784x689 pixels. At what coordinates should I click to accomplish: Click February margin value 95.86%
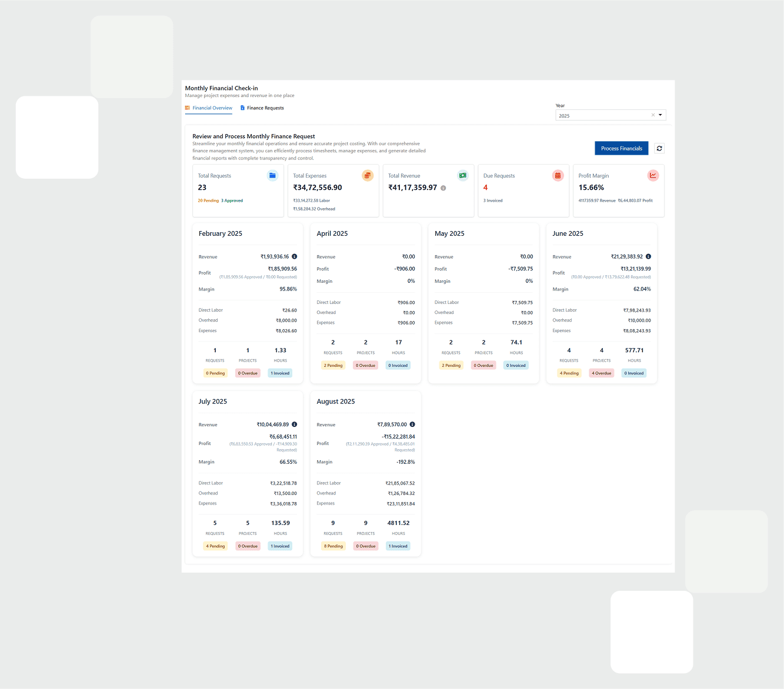click(x=288, y=289)
